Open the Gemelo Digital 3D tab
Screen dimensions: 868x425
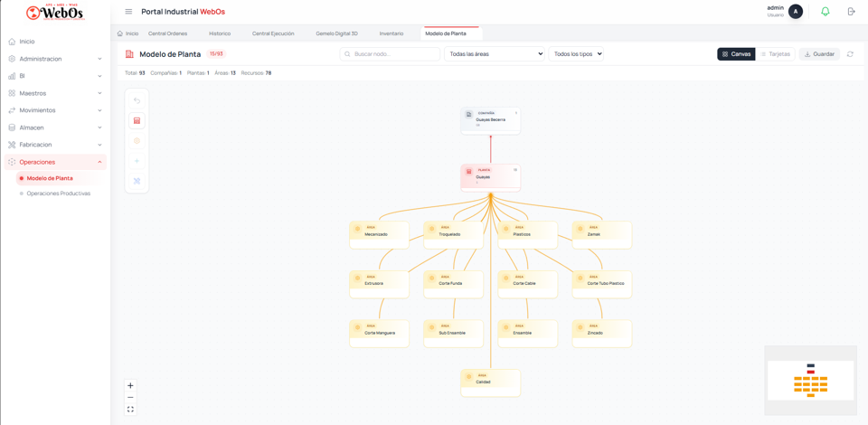pos(336,33)
